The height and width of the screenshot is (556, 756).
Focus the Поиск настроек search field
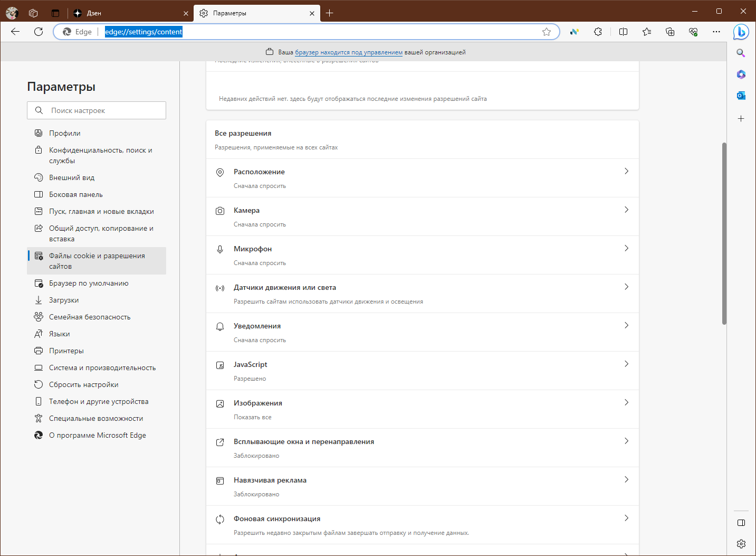[x=97, y=110]
